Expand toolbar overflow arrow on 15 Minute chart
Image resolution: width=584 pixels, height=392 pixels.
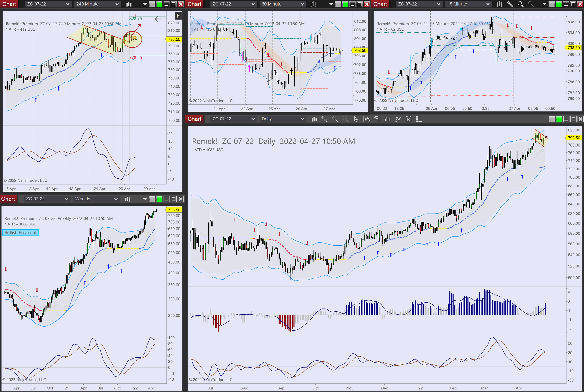coord(544,4)
